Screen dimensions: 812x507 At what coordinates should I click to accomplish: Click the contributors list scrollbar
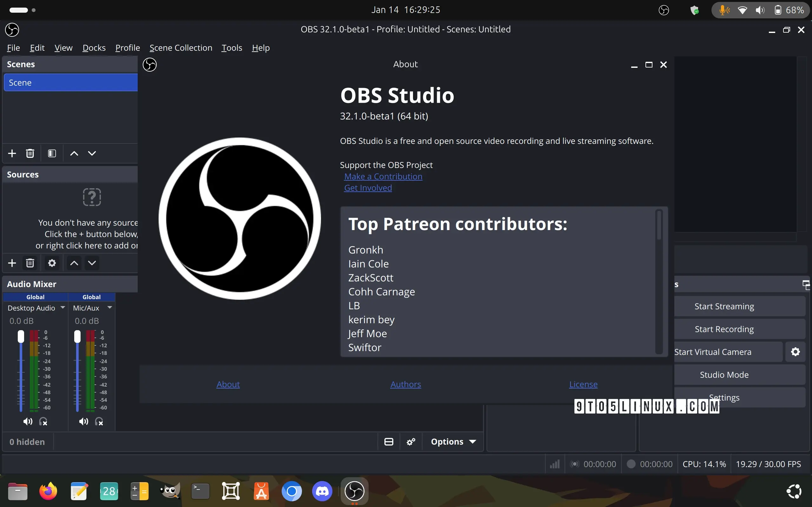pyautogui.click(x=659, y=225)
